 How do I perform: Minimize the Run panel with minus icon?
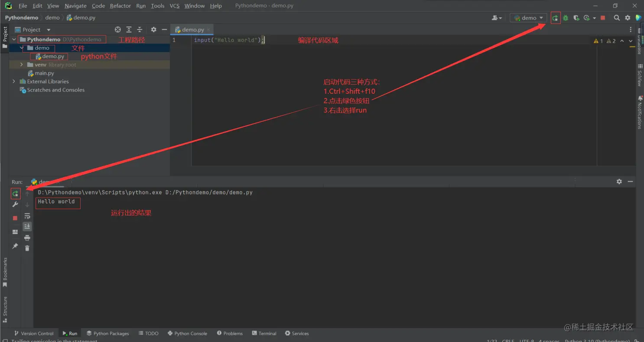pos(630,181)
